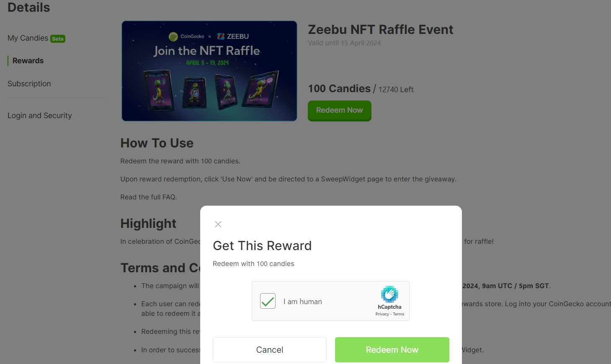
Task: Open the hCaptcha Privacy link
Action: pyautogui.click(x=382, y=314)
